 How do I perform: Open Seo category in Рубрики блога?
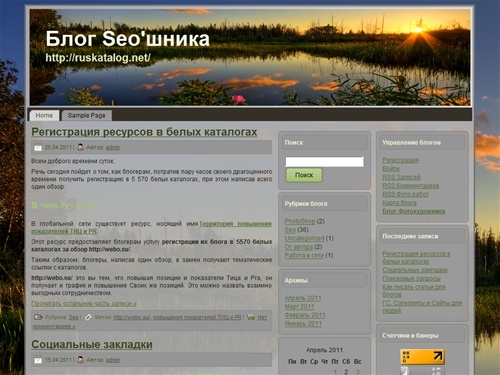click(290, 230)
